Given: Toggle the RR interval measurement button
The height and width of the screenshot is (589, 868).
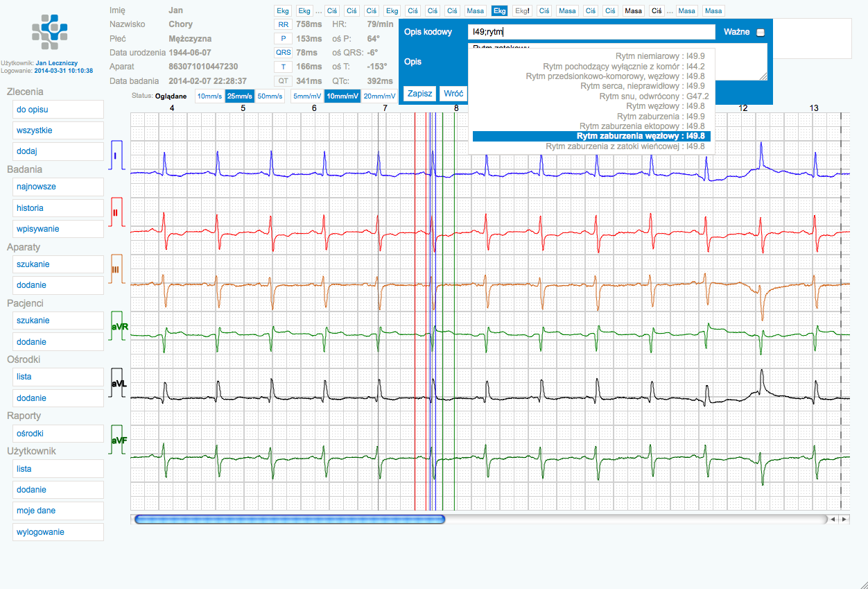Looking at the screenshot, I should 283,24.
